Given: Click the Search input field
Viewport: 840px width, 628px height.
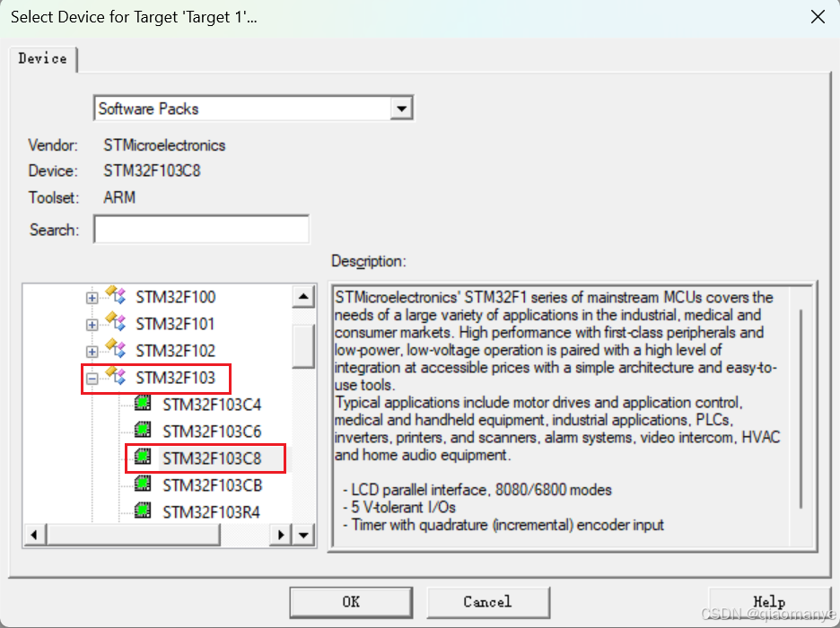Looking at the screenshot, I should click(201, 229).
